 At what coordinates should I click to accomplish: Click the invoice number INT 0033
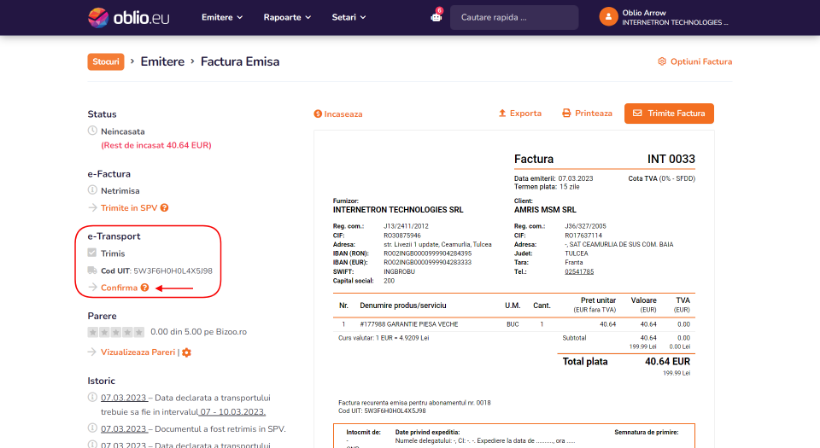click(671, 159)
